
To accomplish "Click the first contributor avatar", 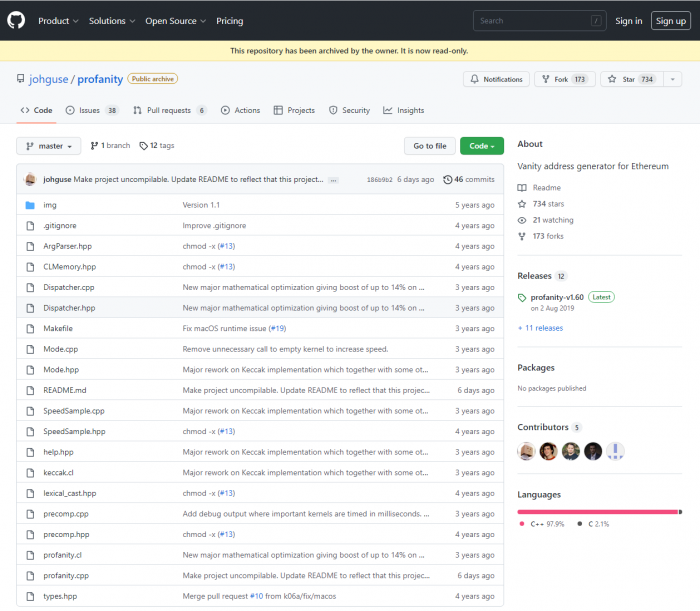I will pos(526,451).
